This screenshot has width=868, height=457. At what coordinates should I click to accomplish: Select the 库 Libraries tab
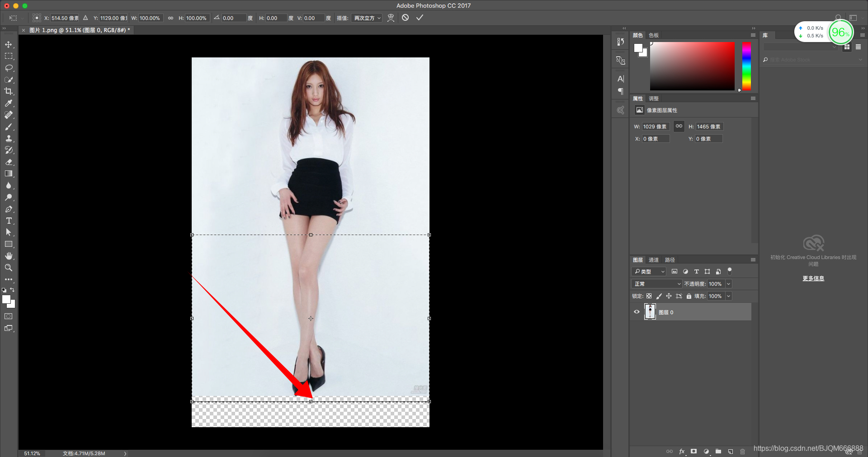click(x=765, y=35)
